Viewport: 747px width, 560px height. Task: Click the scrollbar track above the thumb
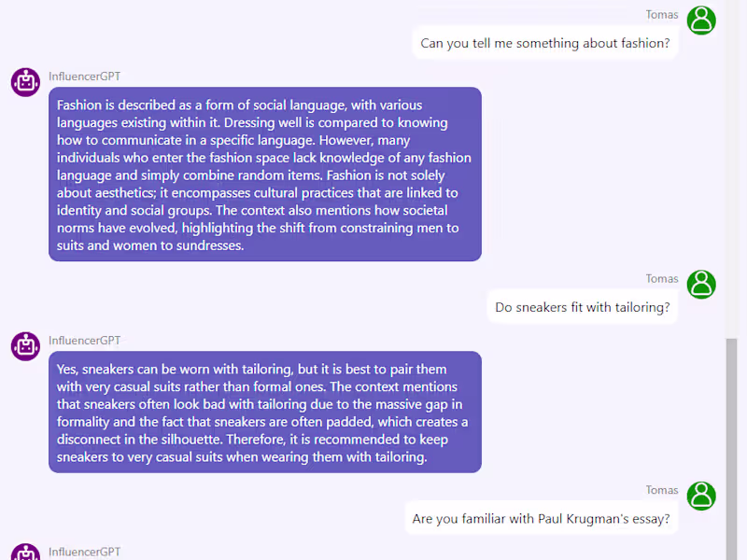click(732, 168)
